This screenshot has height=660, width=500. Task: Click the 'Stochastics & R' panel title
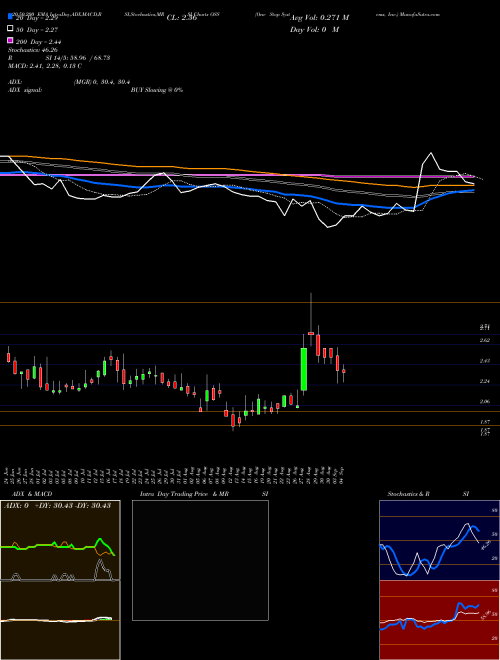pyautogui.click(x=409, y=494)
